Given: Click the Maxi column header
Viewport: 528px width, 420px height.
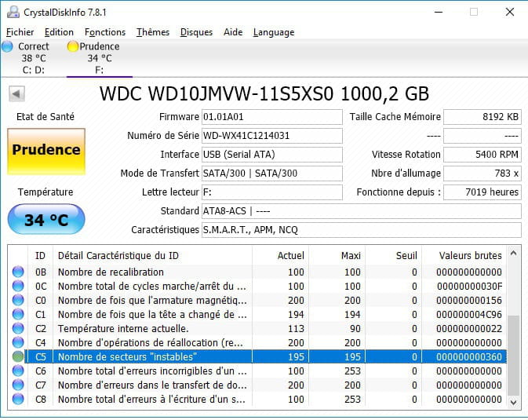Looking at the screenshot, I should tap(337, 255).
